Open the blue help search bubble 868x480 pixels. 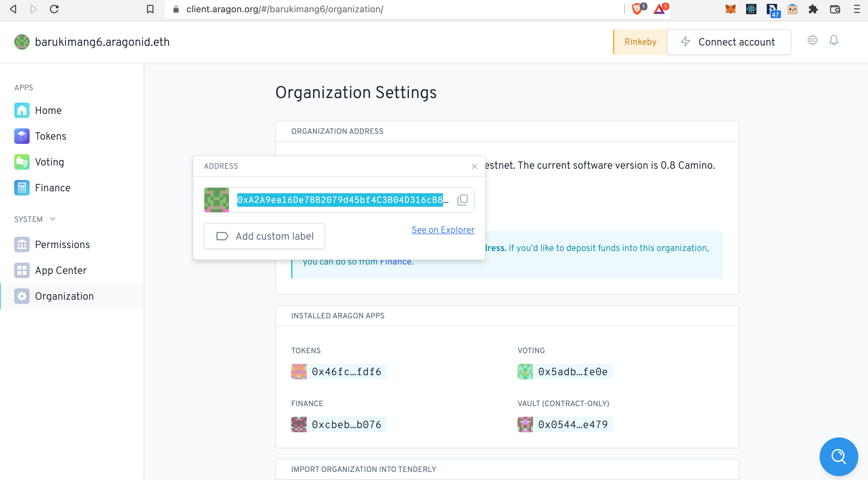coord(838,456)
